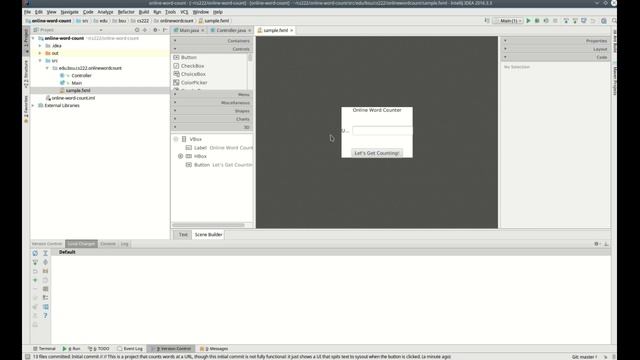Open the Build menu
640x360 pixels.
tap(144, 12)
